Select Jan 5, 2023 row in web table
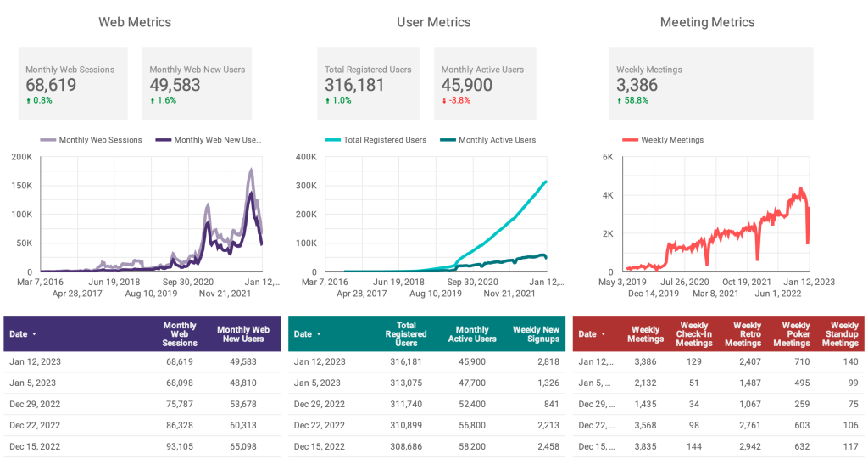The image size is (868, 470). (142, 383)
